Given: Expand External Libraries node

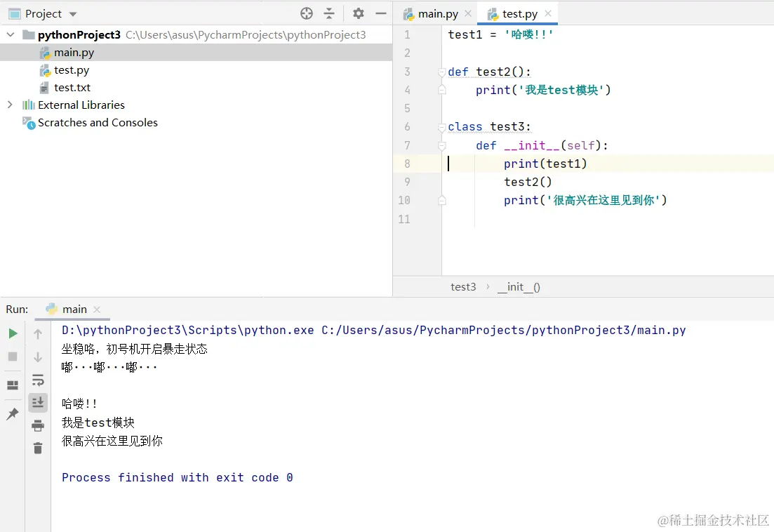Looking at the screenshot, I should pos(10,105).
